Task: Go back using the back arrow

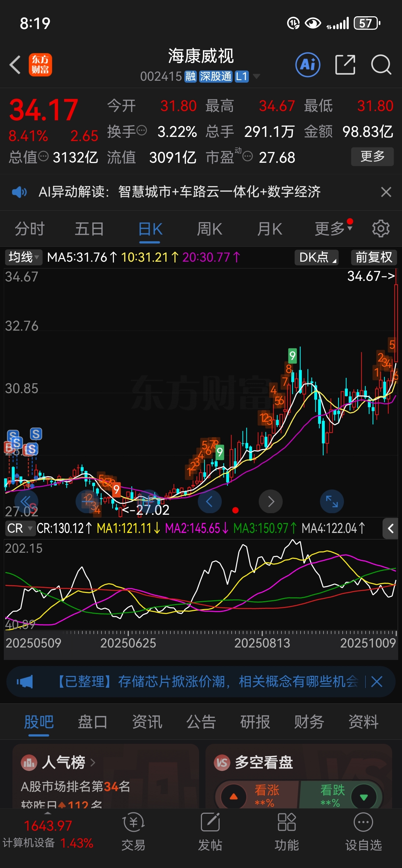Action: point(15,65)
